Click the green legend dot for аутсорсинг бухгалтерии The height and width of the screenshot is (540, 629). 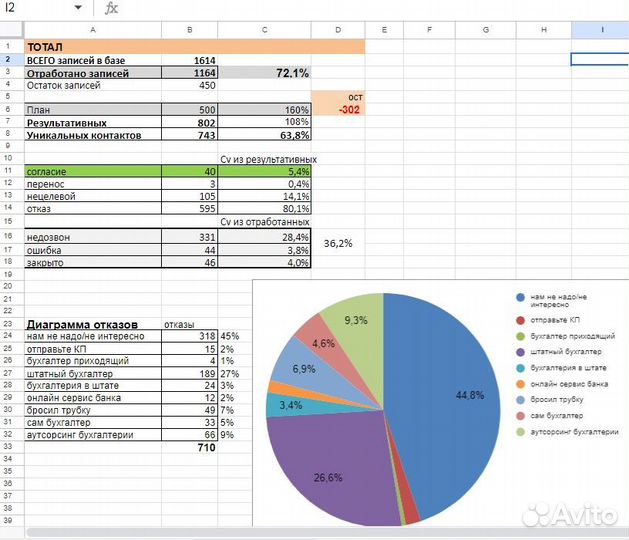(x=520, y=432)
